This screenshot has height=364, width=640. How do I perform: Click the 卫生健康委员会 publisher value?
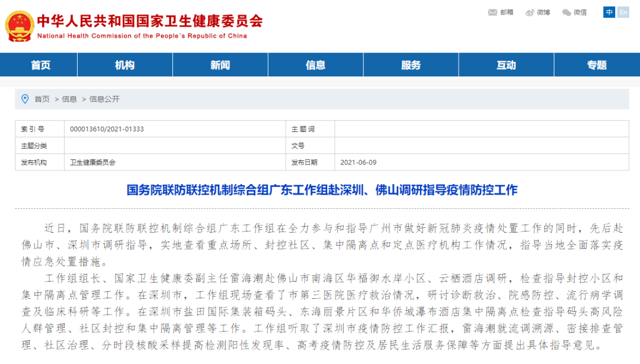92,162
